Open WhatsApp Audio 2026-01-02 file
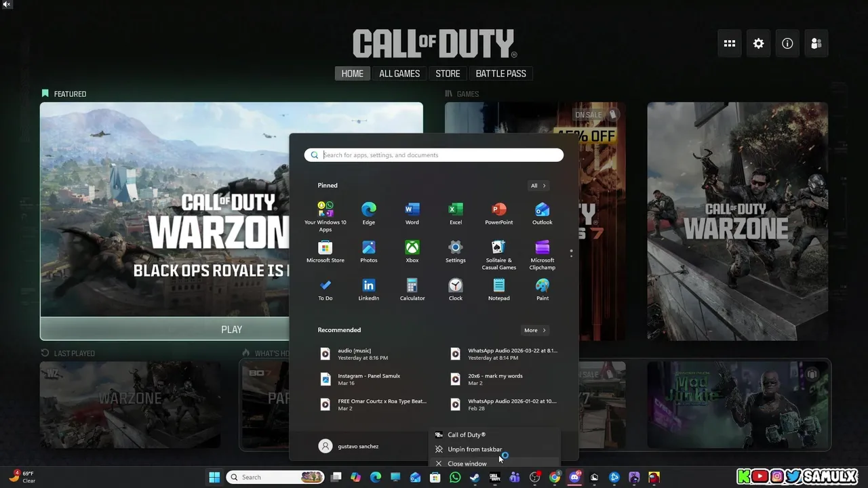This screenshot has width=868, height=488. pos(505,405)
